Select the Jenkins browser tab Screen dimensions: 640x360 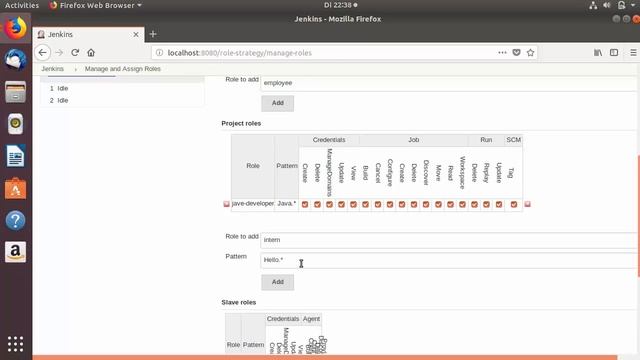[89, 35]
